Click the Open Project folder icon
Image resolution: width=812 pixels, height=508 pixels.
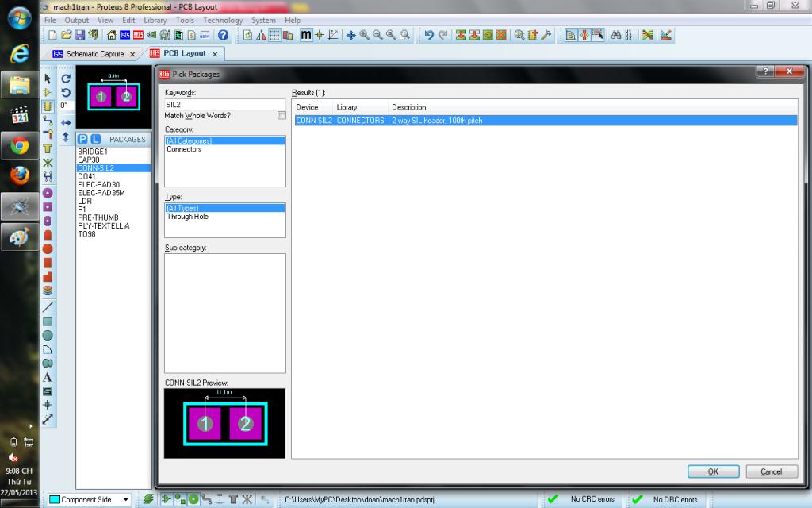tap(66, 35)
